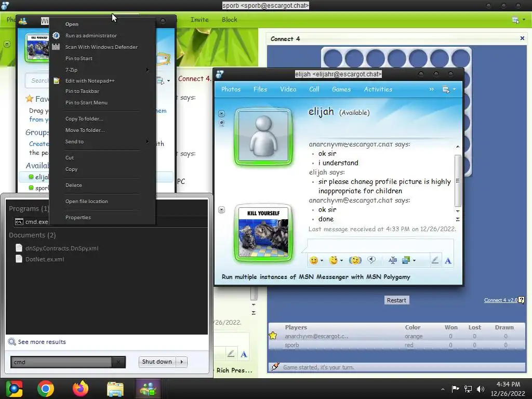Switch to handwriting pen mode in elijah chat
The height and width of the screenshot is (399, 532).
(435, 260)
